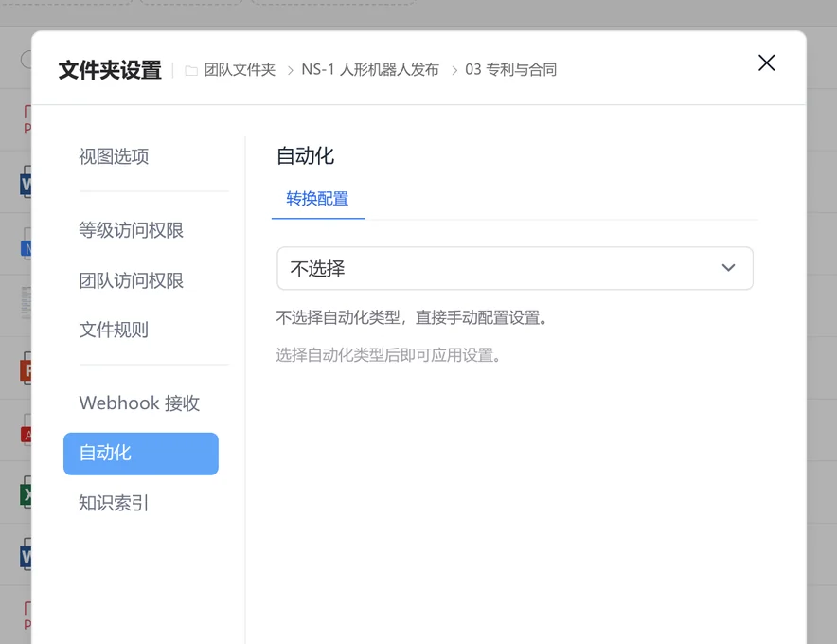This screenshot has height=644, width=837.
Task: Click the 03 专利与合同 breadcrumb
Action: (x=511, y=69)
